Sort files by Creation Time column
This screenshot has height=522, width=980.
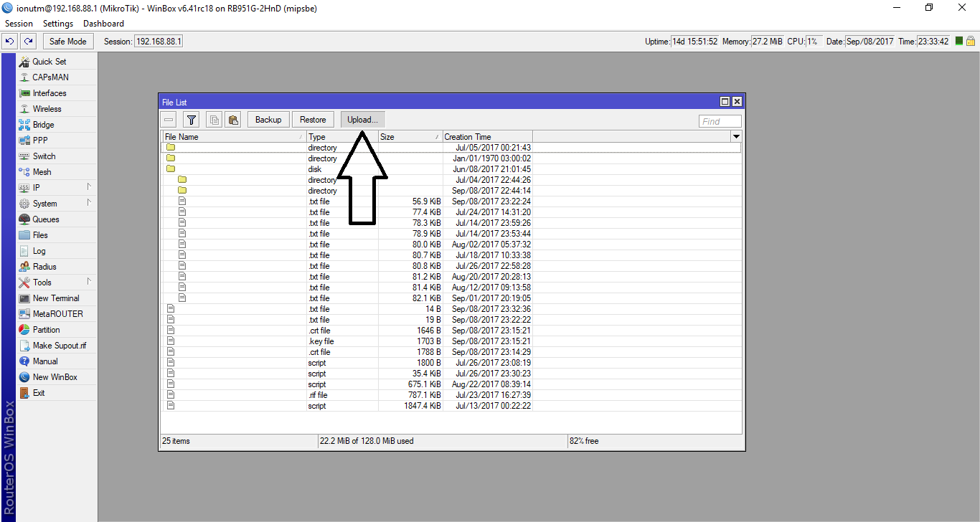coord(486,137)
